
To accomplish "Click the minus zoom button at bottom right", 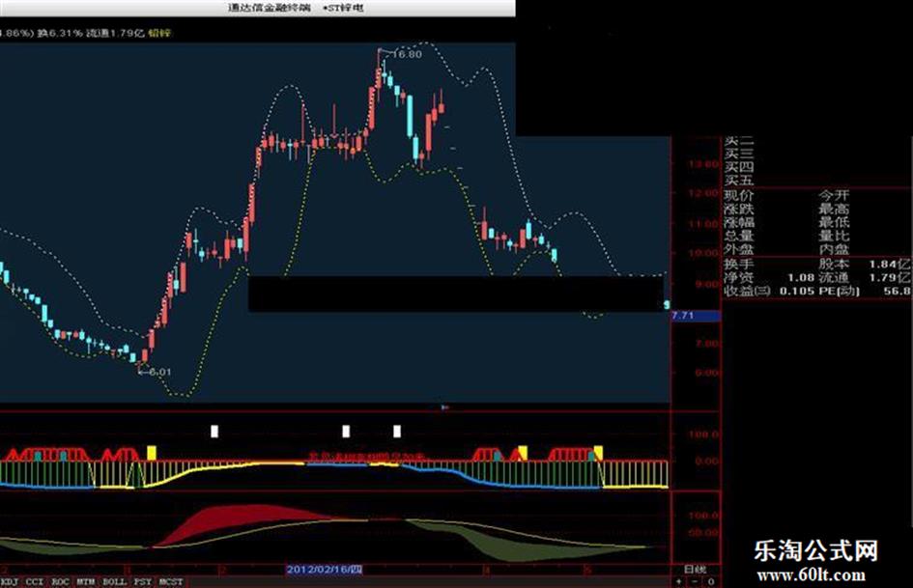I will pyautogui.click(x=696, y=581).
